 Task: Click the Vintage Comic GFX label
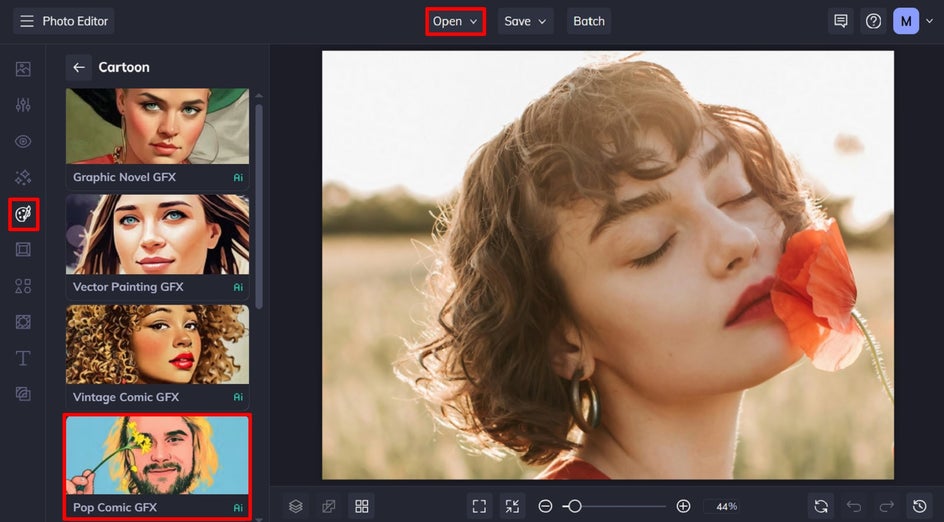pyautogui.click(x=126, y=397)
